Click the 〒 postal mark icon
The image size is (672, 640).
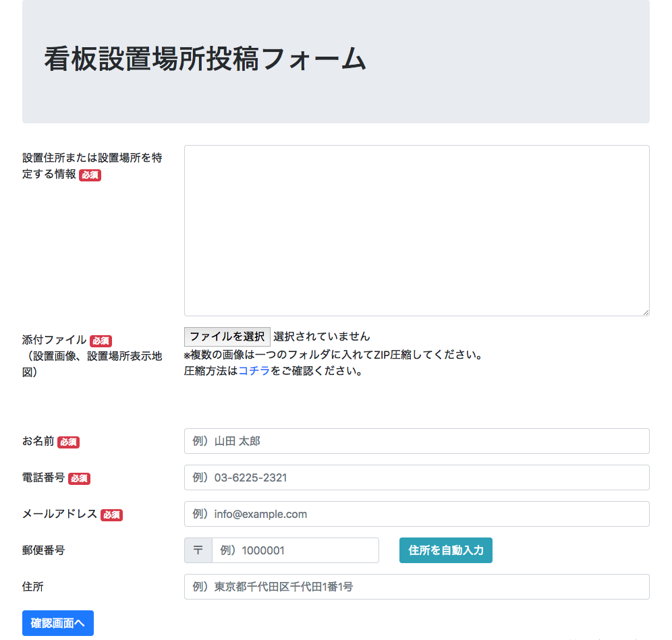tap(198, 550)
